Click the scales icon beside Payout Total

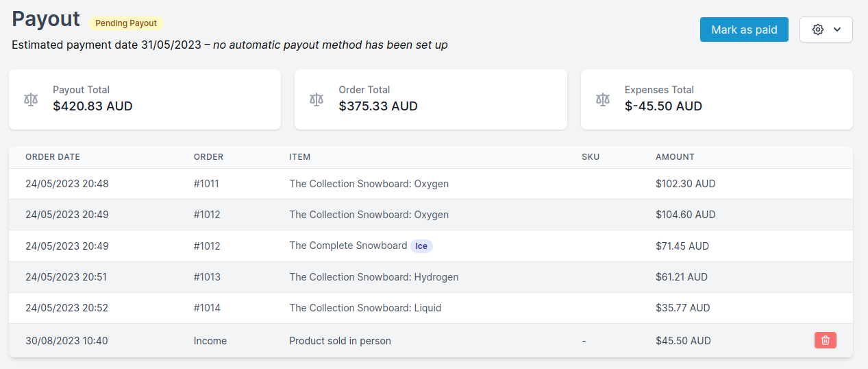pyautogui.click(x=31, y=99)
